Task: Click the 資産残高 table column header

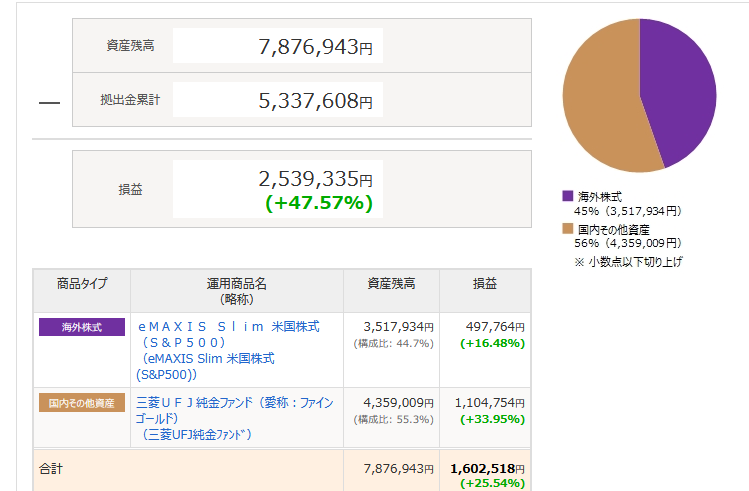Action: coord(391,284)
